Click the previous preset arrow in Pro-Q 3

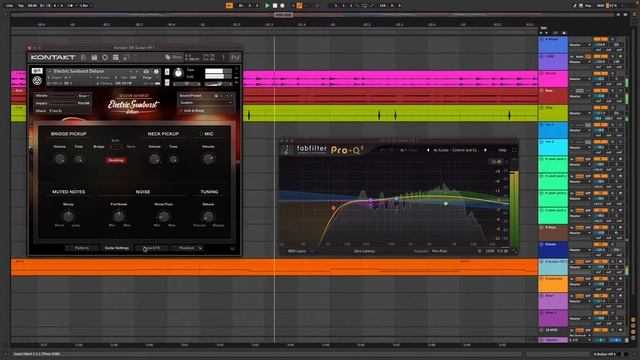coord(428,150)
